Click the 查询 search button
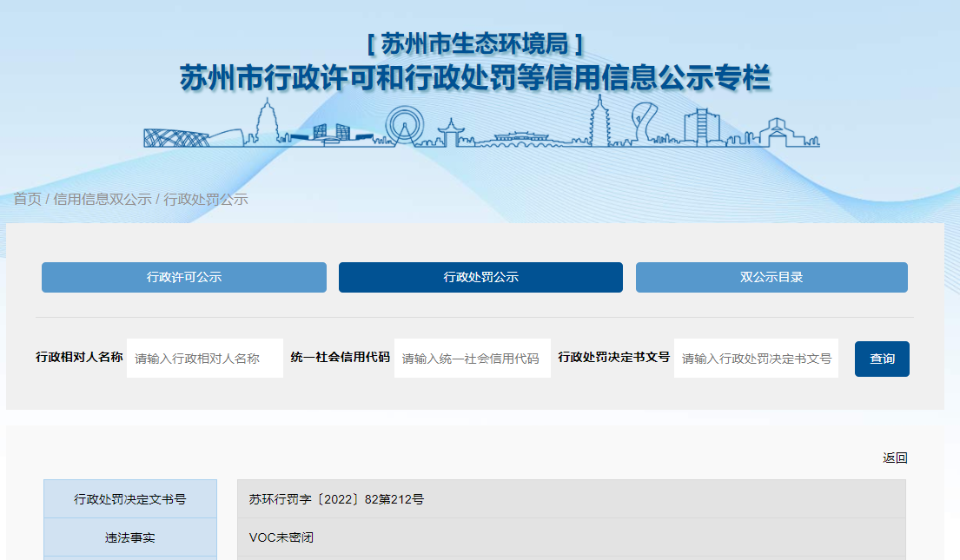The height and width of the screenshot is (560, 960). [883, 359]
